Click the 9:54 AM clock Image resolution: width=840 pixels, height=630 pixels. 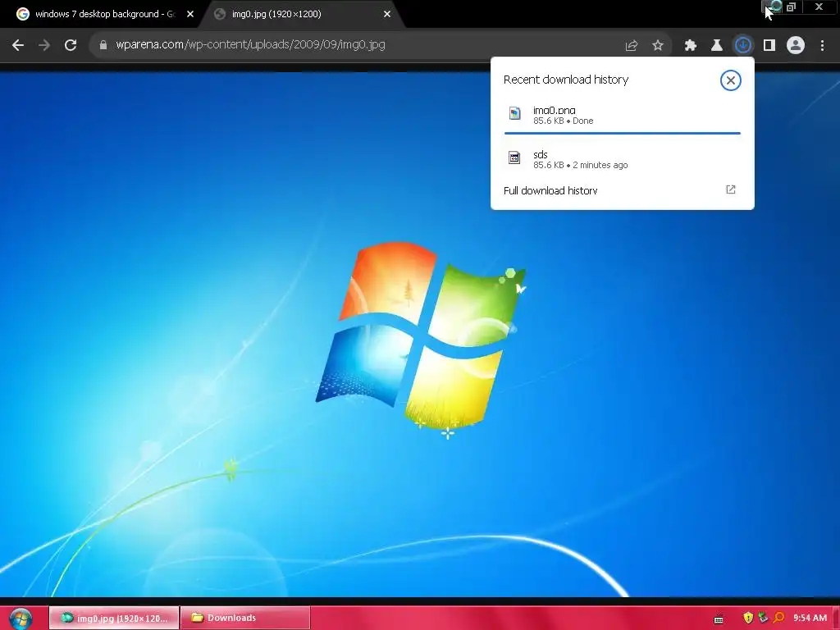click(x=810, y=618)
